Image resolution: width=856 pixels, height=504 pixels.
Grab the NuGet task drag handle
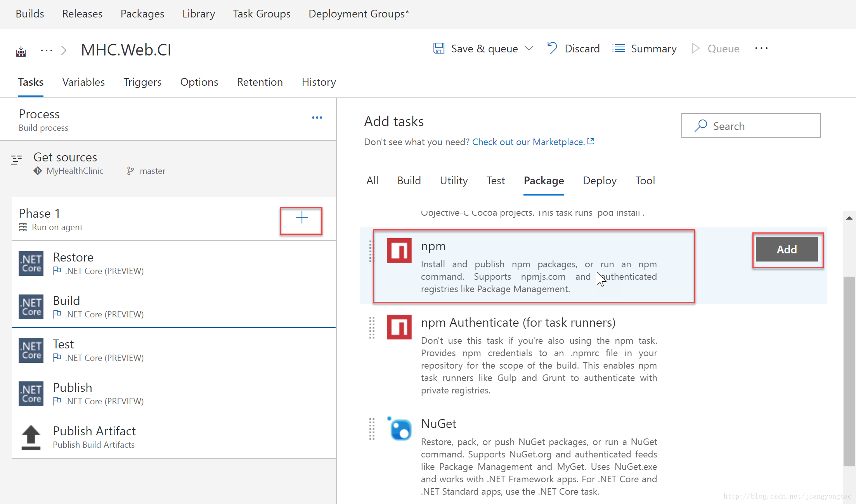tap(371, 429)
